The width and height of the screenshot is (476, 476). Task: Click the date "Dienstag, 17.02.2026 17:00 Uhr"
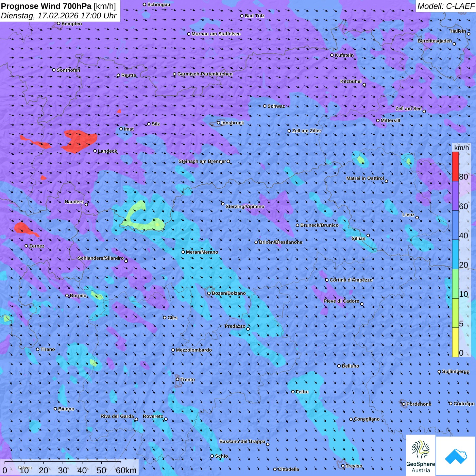(x=59, y=16)
